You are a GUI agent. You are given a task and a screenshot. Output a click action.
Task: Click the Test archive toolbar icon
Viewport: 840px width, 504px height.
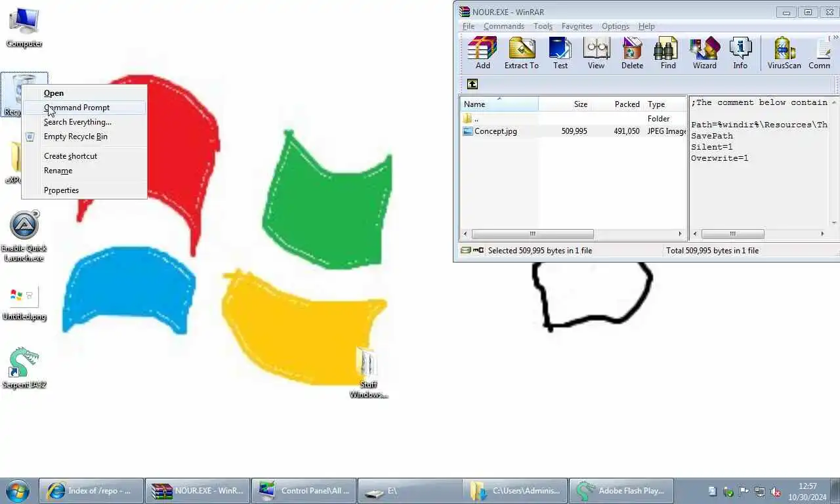(x=560, y=52)
